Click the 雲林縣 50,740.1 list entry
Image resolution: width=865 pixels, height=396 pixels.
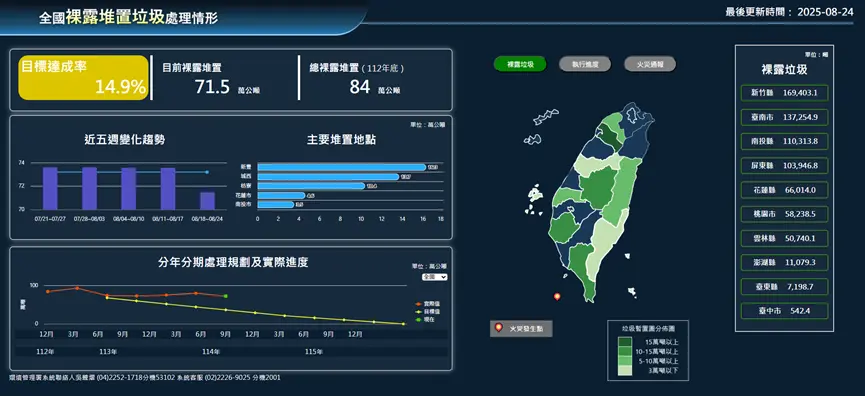(x=784, y=238)
